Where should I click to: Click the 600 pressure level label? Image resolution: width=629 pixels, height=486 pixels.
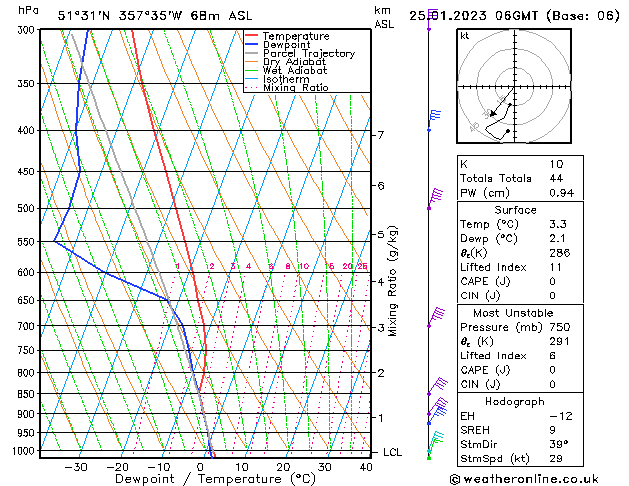[28, 272]
